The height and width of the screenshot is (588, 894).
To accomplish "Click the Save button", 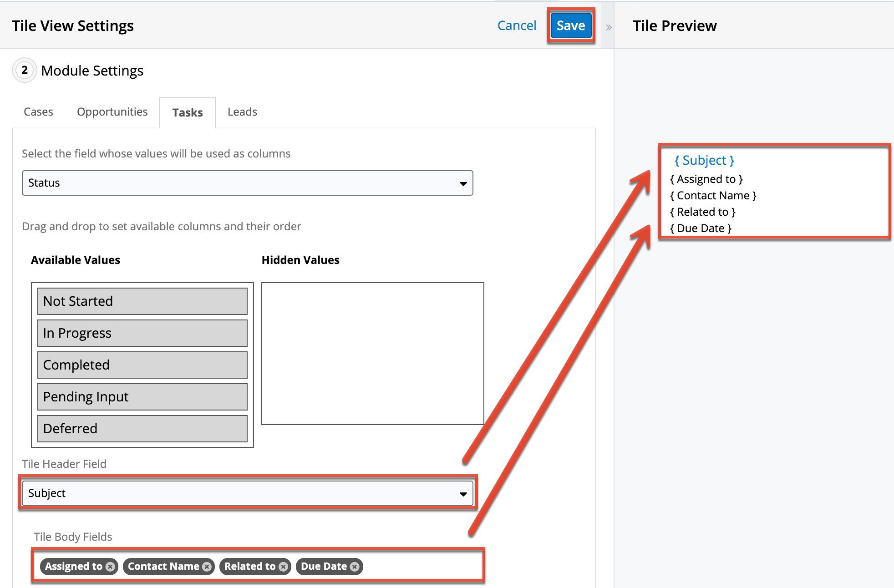I will pos(570,25).
